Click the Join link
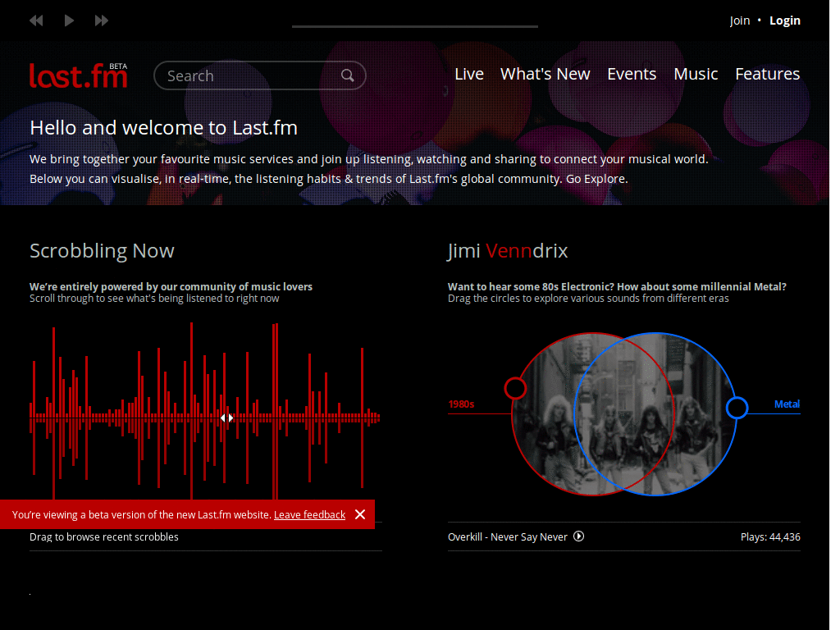840x630 pixels. (740, 21)
